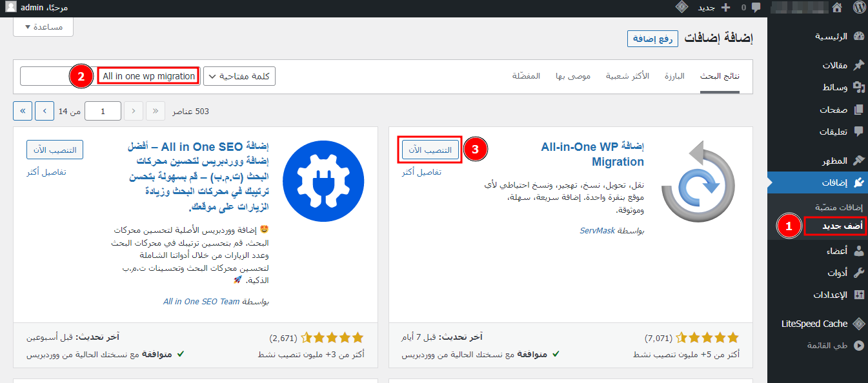The height and width of the screenshot is (383, 868).
Task: Click the WordPress logo in admin bar
Action: click(858, 8)
